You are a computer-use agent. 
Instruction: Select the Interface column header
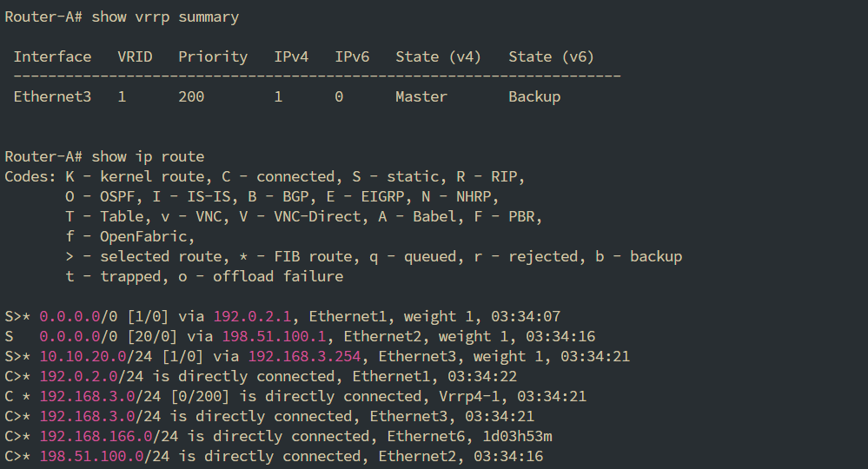[53, 56]
